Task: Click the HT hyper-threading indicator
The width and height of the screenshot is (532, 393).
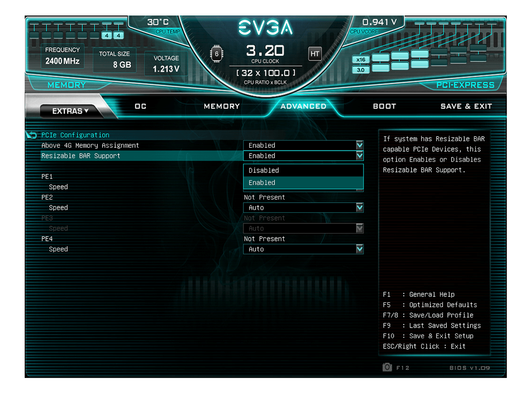Action: coord(315,54)
